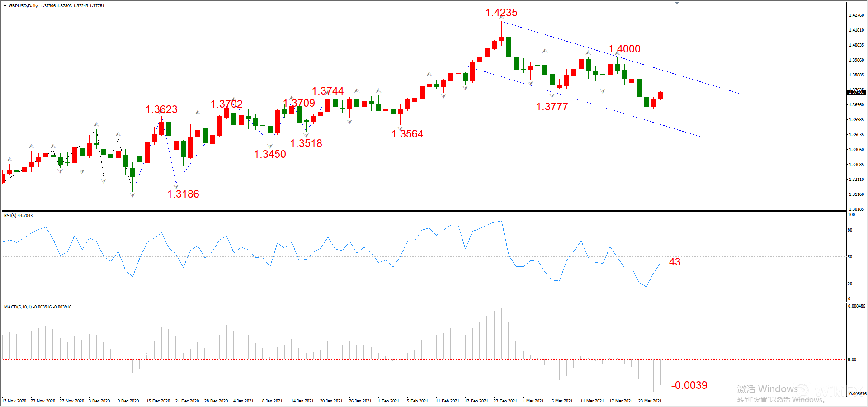The width and height of the screenshot is (868, 407).
Task: Click the 23 Mar 2021 date label
Action: (650, 401)
